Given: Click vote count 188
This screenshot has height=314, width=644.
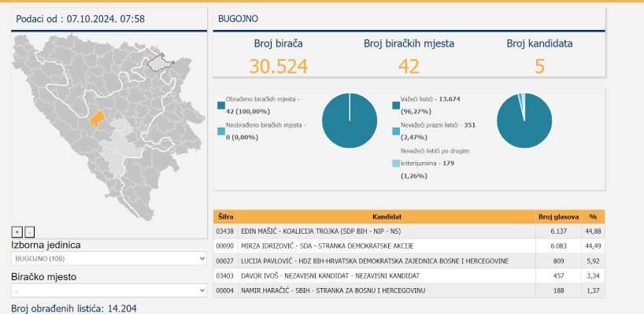Looking at the screenshot, I should [x=558, y=290].
